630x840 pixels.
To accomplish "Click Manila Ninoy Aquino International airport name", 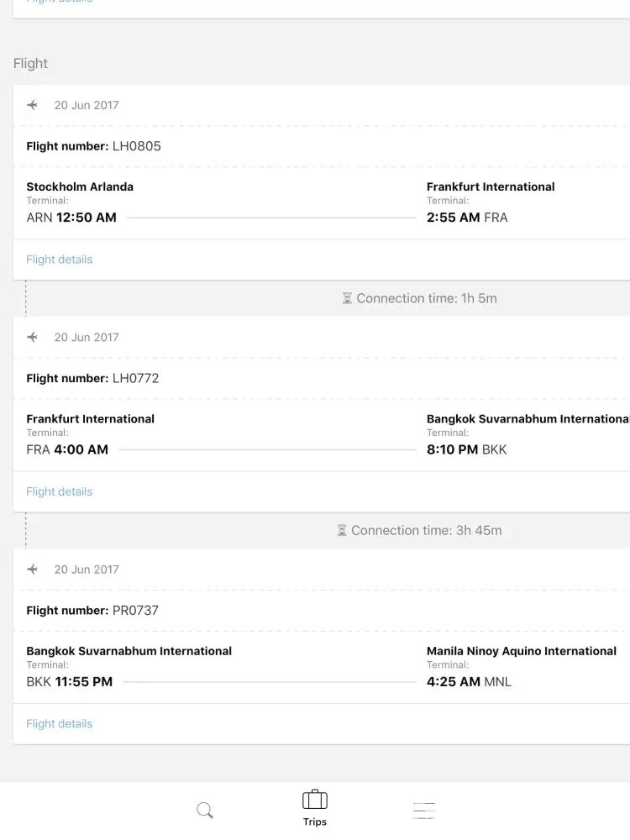I will coord(521,651).
